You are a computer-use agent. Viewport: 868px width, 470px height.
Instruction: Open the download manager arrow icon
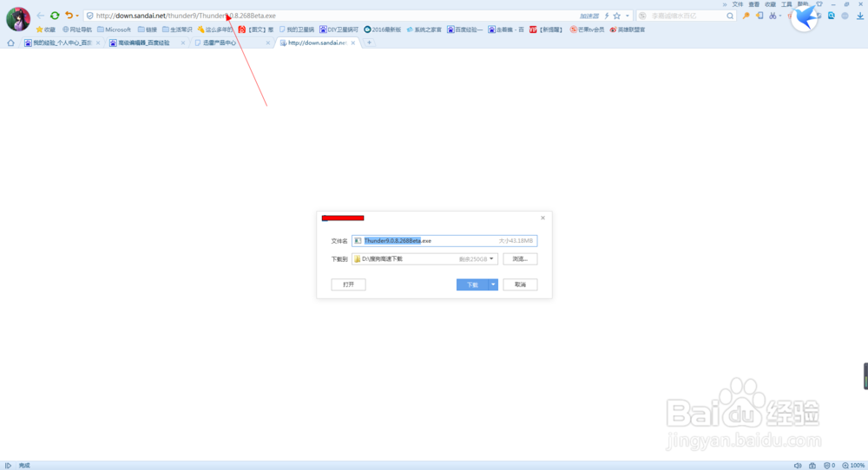[x=859, y=16]
